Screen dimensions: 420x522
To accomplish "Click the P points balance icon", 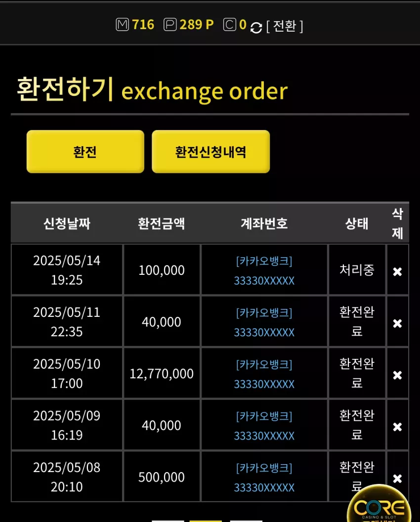I will point(170,25).
